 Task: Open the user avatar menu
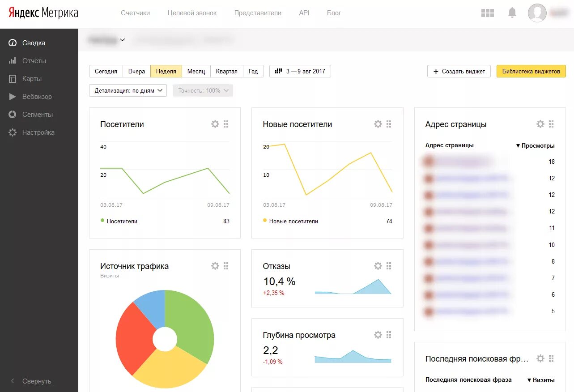537,13
